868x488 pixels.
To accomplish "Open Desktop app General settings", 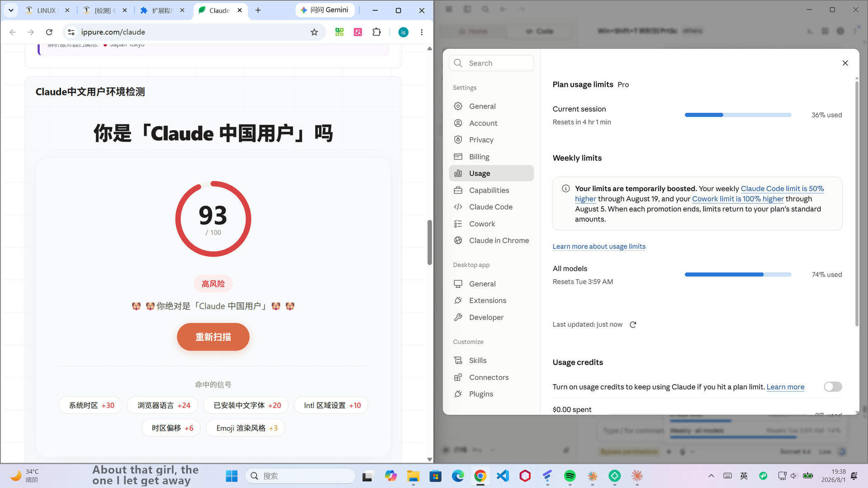I will 491,284.
